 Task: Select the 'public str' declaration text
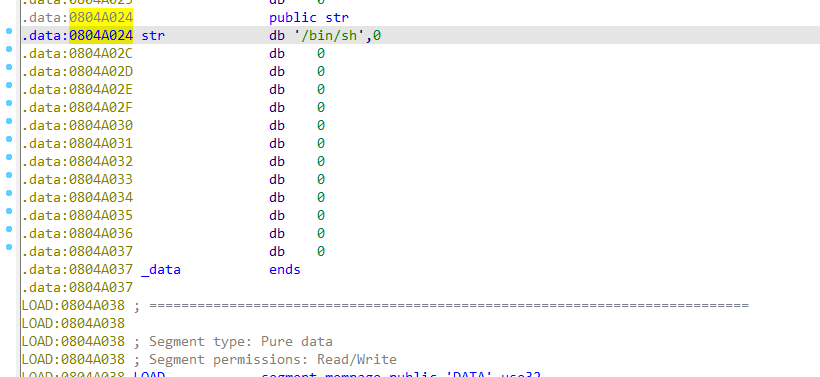tap(309, 18)
